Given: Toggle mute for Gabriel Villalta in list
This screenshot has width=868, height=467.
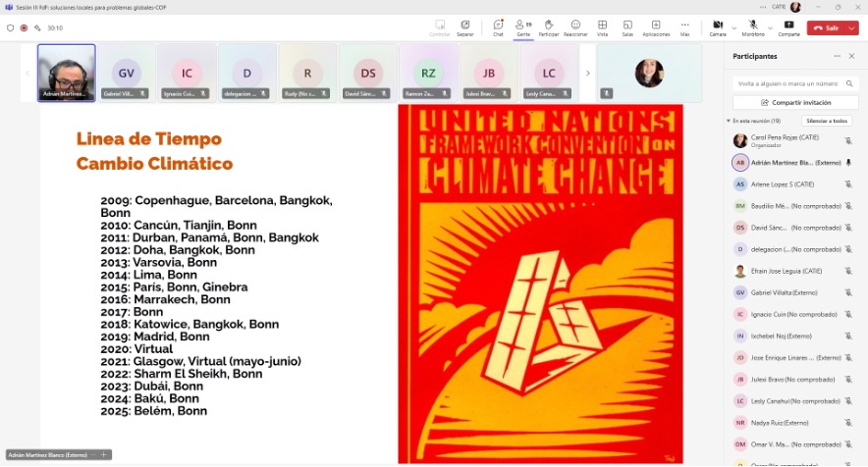Looking at the screenshot, I should (848, 292).
